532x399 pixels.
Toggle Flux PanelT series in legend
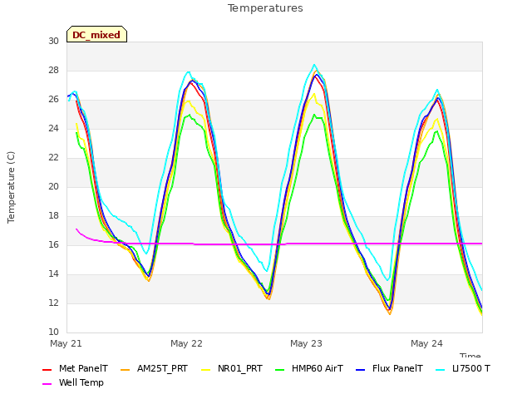[397, 368]
